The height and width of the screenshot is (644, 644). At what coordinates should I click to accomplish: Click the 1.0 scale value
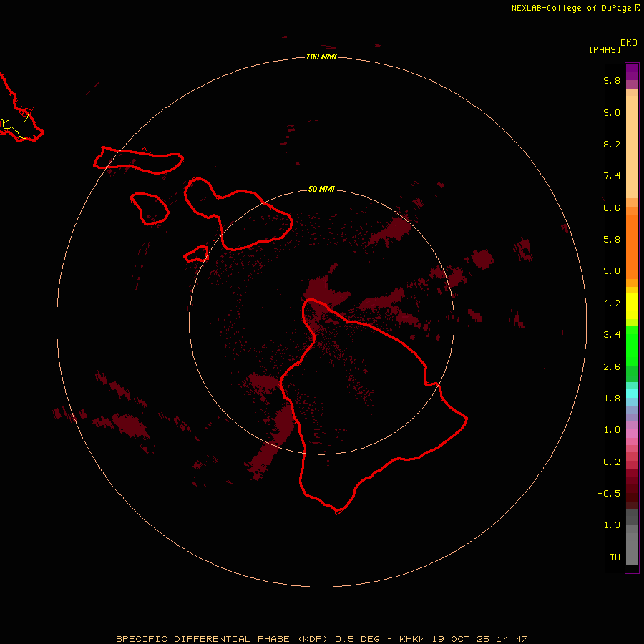click(612, 430)
